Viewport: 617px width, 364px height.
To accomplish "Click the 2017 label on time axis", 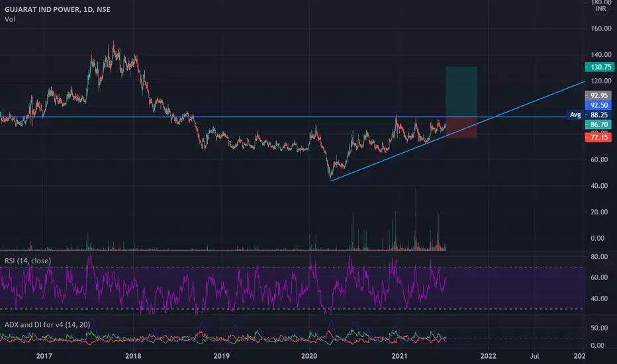I will (x=44, y=356).
